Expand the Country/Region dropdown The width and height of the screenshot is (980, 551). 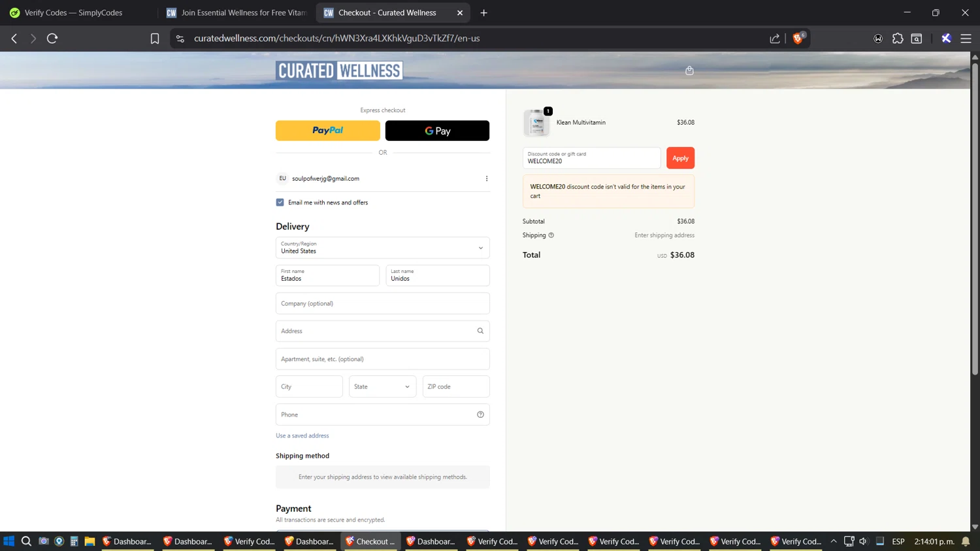(x=383, y=247)
